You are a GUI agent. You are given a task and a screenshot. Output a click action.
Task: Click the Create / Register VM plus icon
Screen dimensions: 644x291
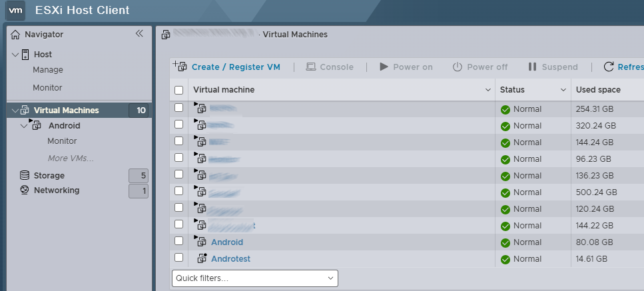[180, 66]
